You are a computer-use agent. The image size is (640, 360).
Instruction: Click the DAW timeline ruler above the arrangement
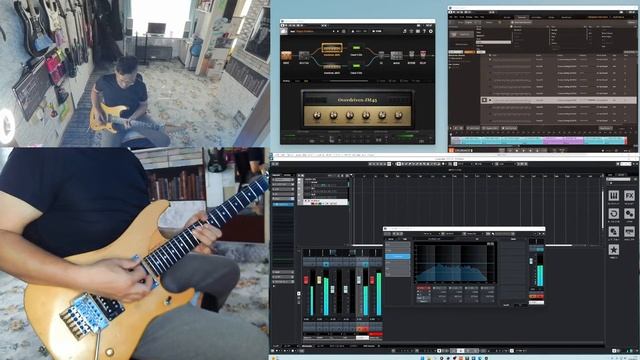coord(477,176)
